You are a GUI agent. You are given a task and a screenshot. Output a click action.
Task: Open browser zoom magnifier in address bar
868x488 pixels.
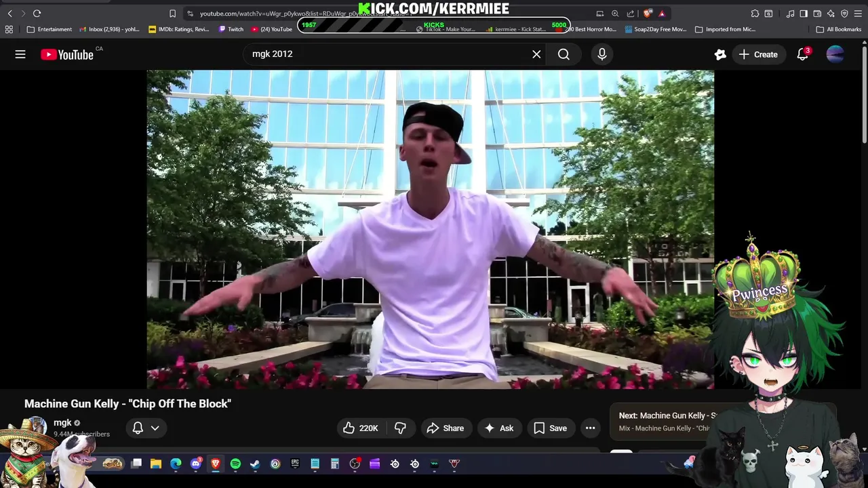[615, 14]
